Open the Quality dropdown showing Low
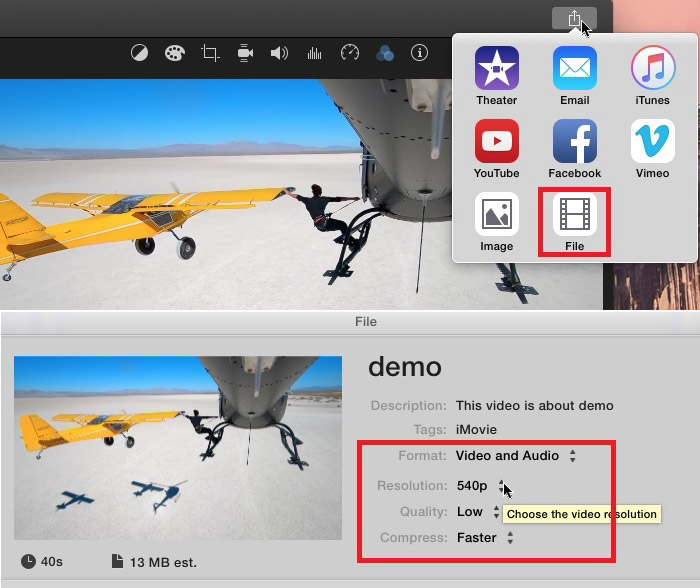Image resolution: width=700 pixels, height=588 pixels. point(478,512)
